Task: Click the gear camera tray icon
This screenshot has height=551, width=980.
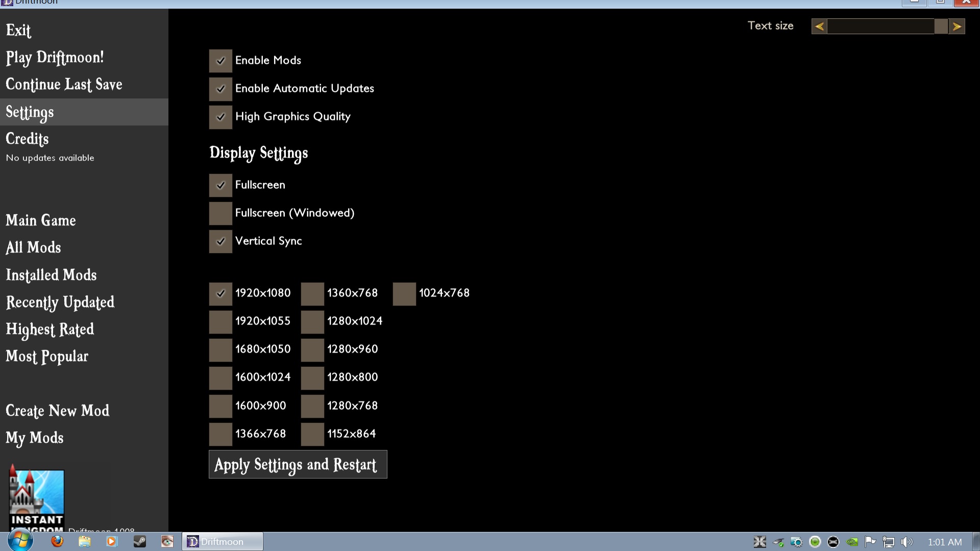Action: point(797,542)
